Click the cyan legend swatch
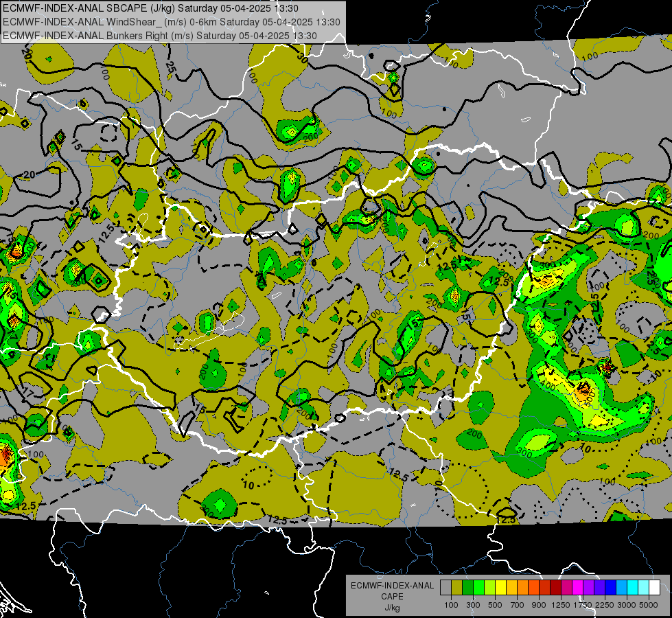672x618 pixels. pos(633,588)
